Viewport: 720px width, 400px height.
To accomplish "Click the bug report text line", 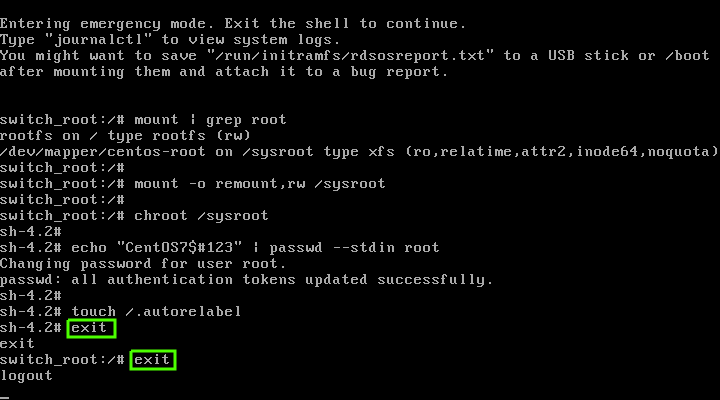I will pyautogui.click(x=224, y=72).
